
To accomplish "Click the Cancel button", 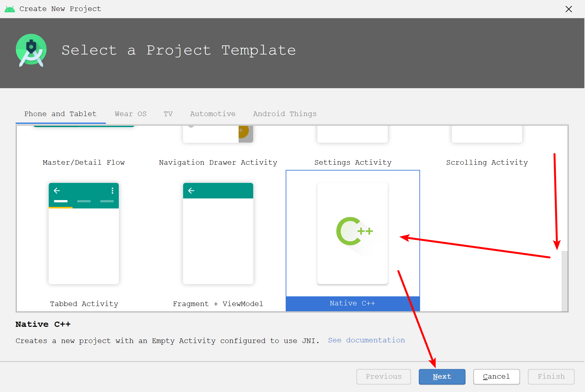I will 496,377.
